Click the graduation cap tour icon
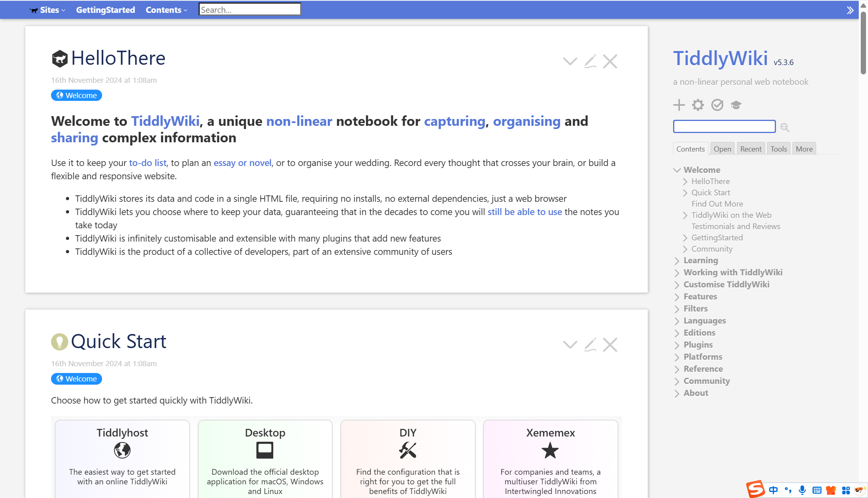This screenshot has height=498, width=868. click(736, 105)
